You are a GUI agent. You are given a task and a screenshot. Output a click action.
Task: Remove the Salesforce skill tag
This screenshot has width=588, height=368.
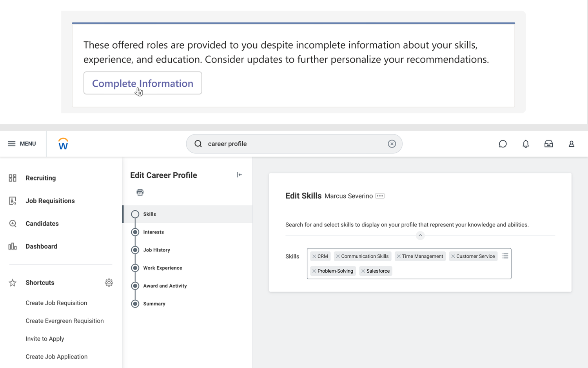click(363, 271)
